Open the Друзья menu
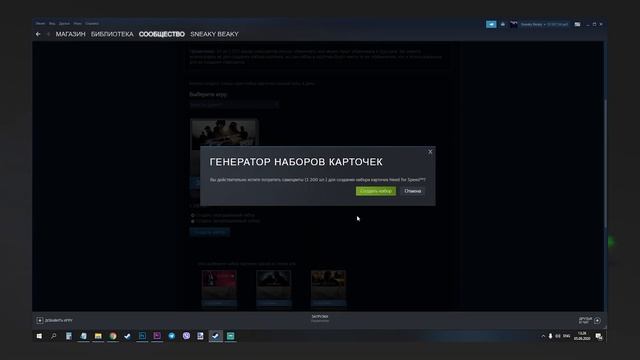This screenshot has width=640, height=360. tap(64, 24)
